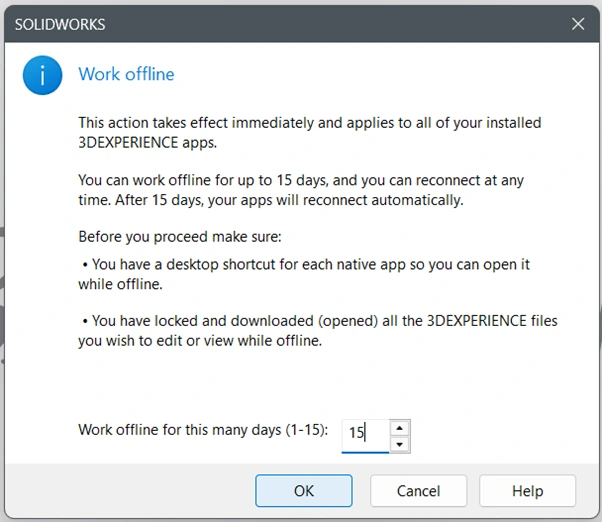602x522 pixels.
Task: Click the 'Work offline for this many days' label
Action: tap(203, 430)
